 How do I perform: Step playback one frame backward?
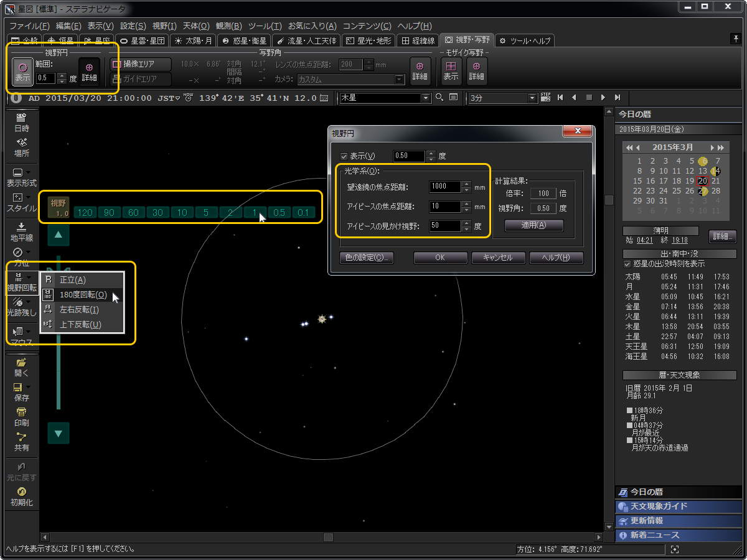574,97
